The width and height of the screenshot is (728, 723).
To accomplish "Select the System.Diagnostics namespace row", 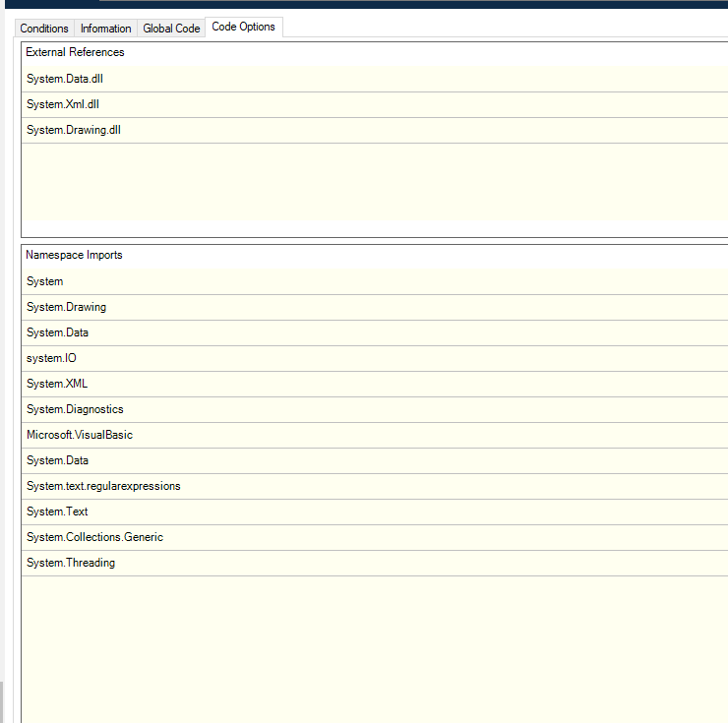I will (x=375, y=409).
